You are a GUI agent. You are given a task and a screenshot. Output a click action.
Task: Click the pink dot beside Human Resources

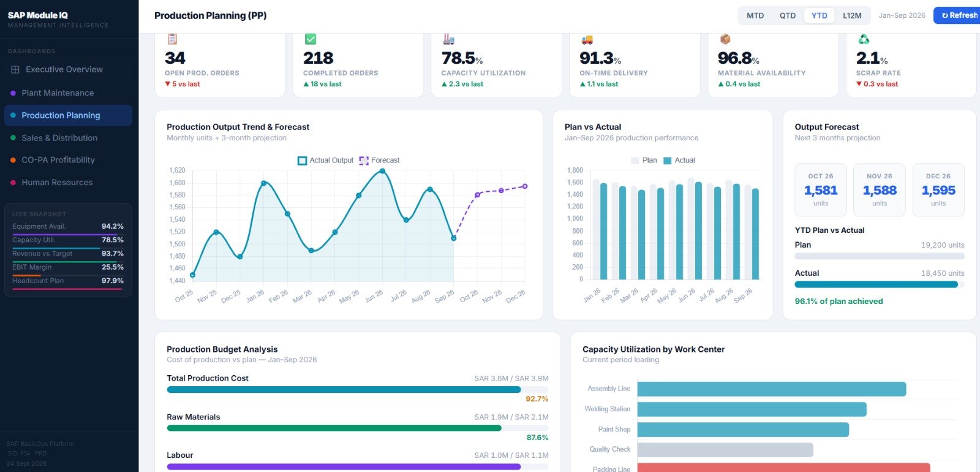click(x=13, y=183)
